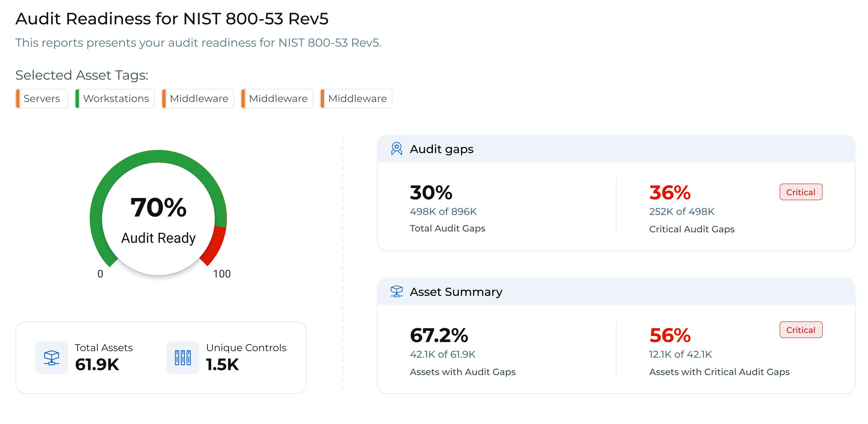Click the Asset Summary cube icon
The width and height of the screenshot is (868, 424).
396,291
